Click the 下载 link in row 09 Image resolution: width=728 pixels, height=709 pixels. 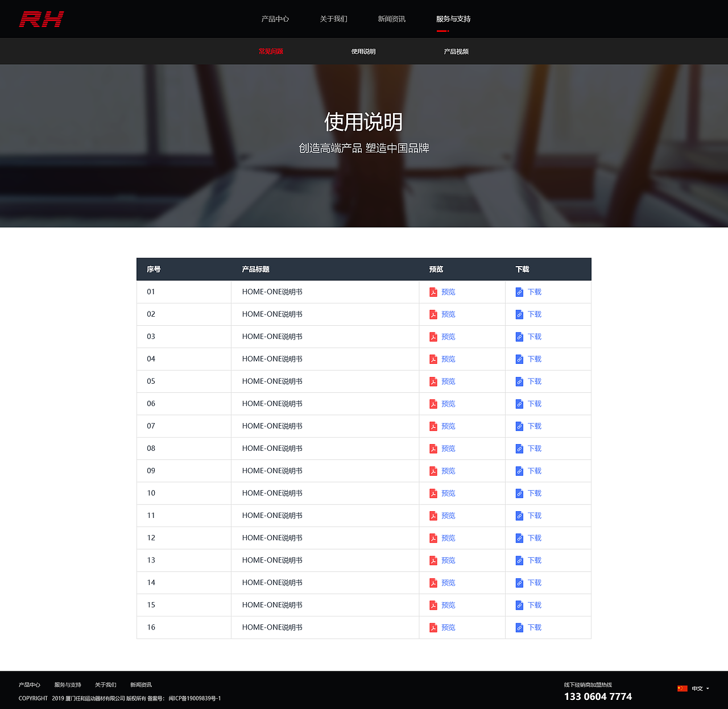[x=535, y=471]
